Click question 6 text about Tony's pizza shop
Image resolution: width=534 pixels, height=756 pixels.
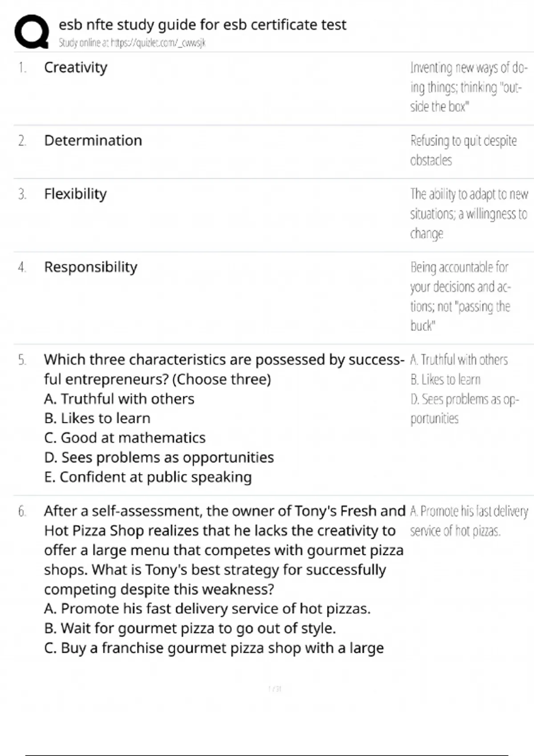[x=224, y=550]
